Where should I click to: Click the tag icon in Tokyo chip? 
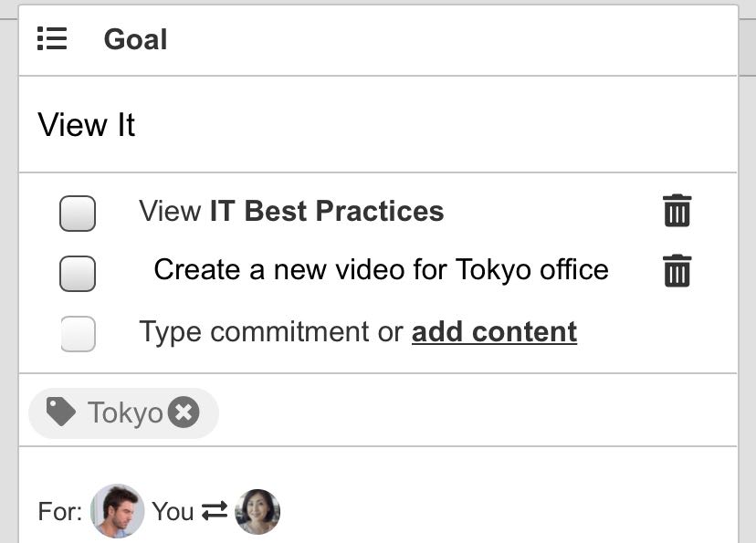coord(61,412)
